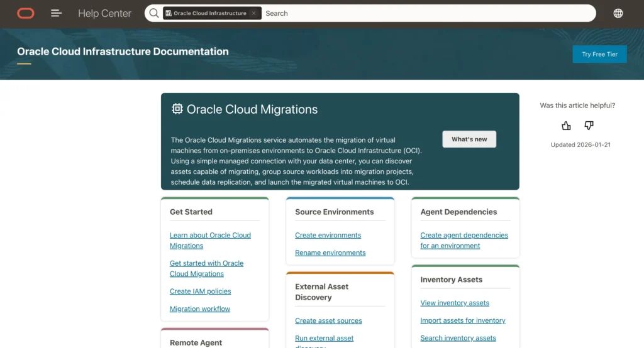
Task: Open the Help Center link
Action: pos(104,14)
